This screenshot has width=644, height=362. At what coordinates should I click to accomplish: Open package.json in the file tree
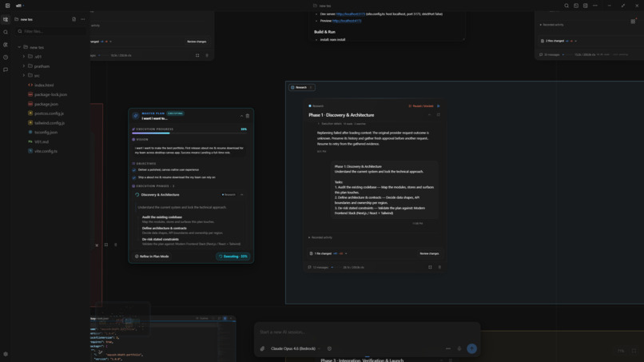(46, 104)
